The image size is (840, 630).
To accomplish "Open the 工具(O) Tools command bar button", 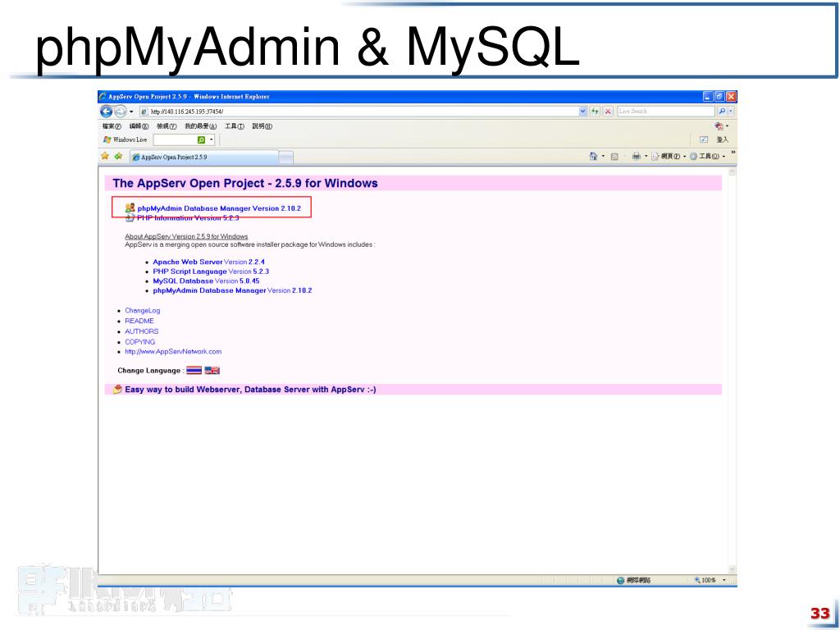I will pos(707,157).
